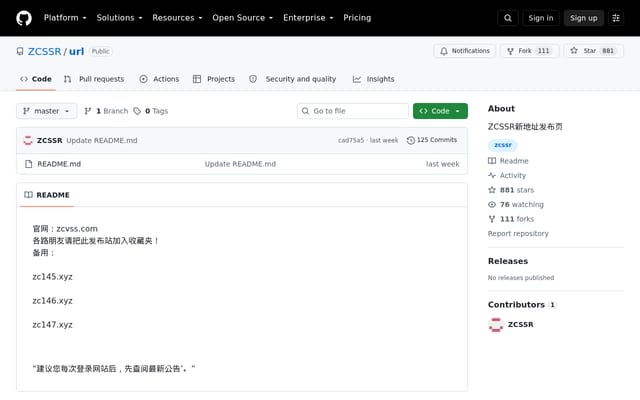Click the eye icon beside 76 watching
Screen dimensions: 640x400
pyautogui.click(x=492, y=204)
